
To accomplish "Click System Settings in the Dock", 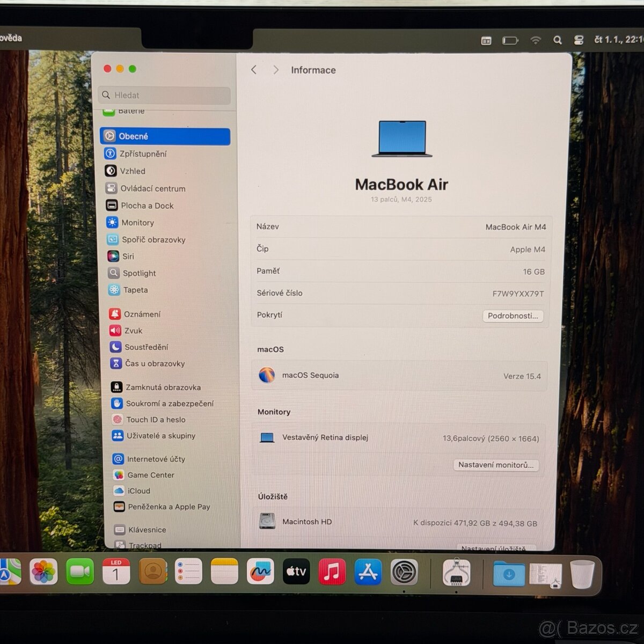I will click(404, 572).
